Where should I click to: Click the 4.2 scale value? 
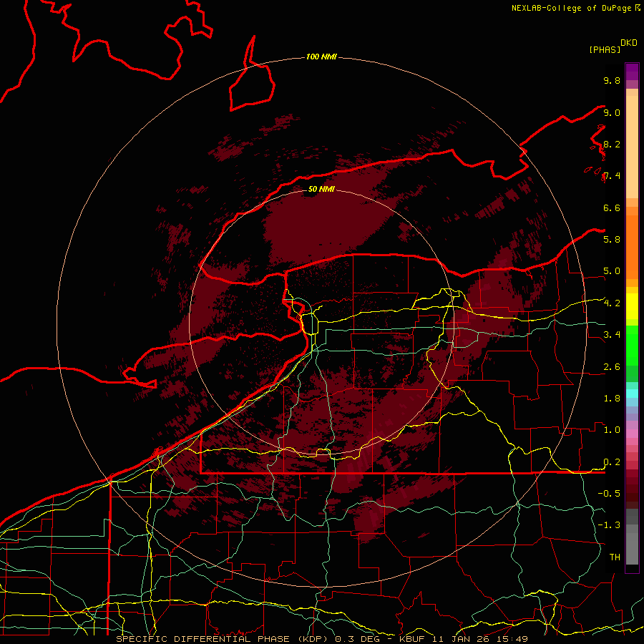[612, 303]
